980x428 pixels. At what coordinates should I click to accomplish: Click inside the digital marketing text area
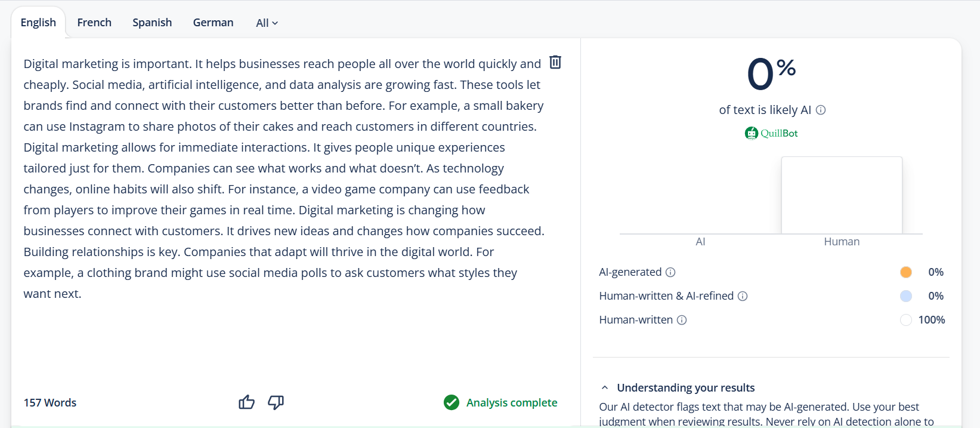(283, 179)
